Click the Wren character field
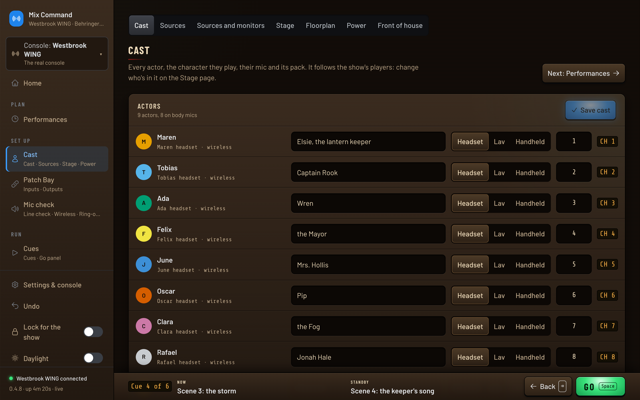640x400 pixels. (x=368, y=203)
